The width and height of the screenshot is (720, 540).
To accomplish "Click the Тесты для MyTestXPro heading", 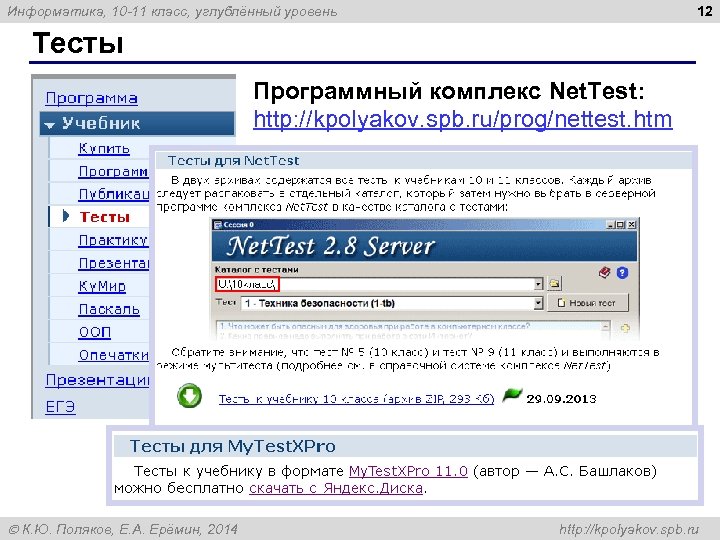I will pyautogui.click(x=232, y=446).
